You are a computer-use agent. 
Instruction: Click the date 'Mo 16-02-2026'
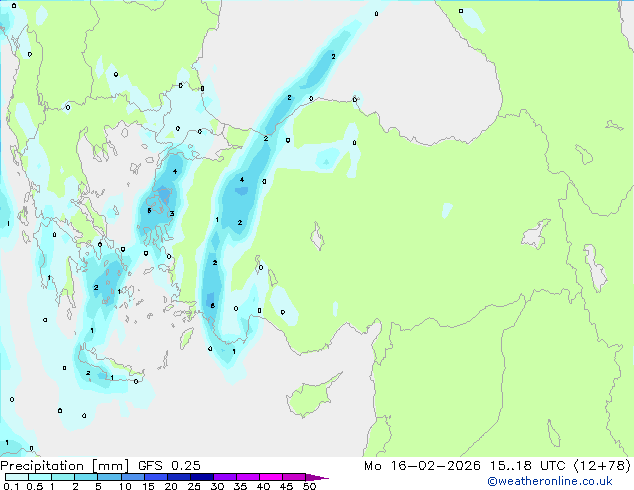coord(422,466)
